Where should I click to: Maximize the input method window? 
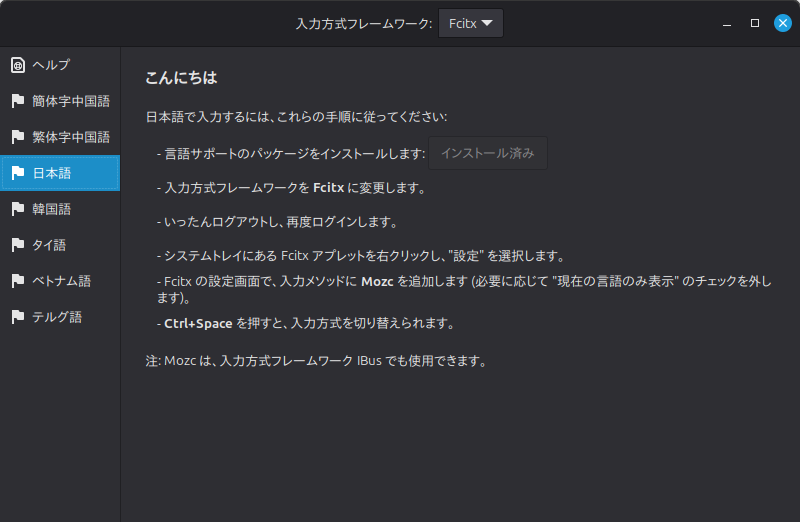[755, 23]
